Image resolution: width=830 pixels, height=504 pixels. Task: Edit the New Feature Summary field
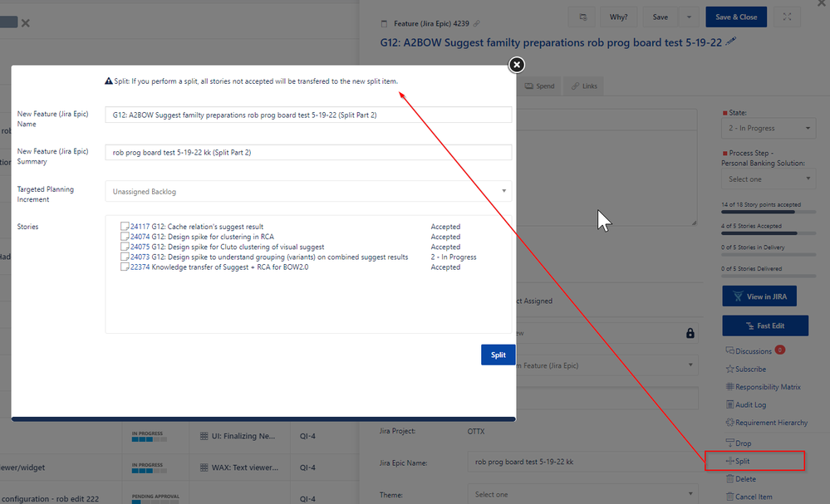[308, 152]
